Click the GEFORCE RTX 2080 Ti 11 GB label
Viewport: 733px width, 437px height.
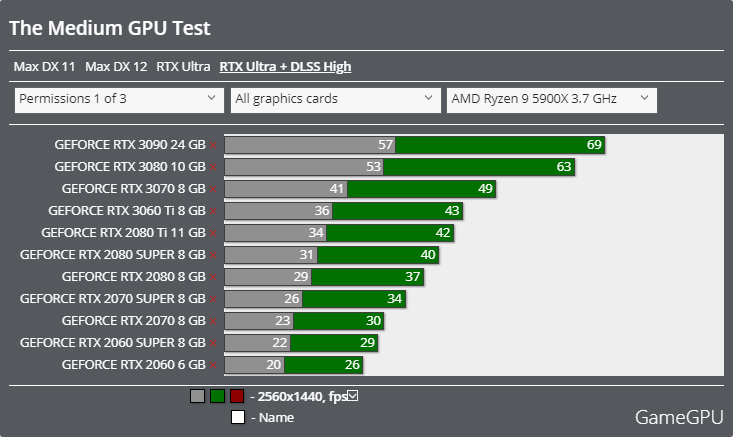[x=123, y=233]
